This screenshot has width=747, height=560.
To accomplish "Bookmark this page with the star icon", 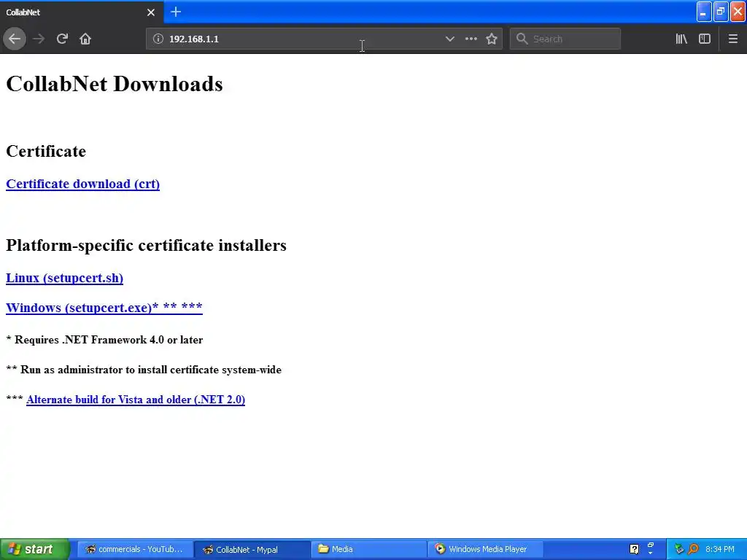I will [492, 39].
